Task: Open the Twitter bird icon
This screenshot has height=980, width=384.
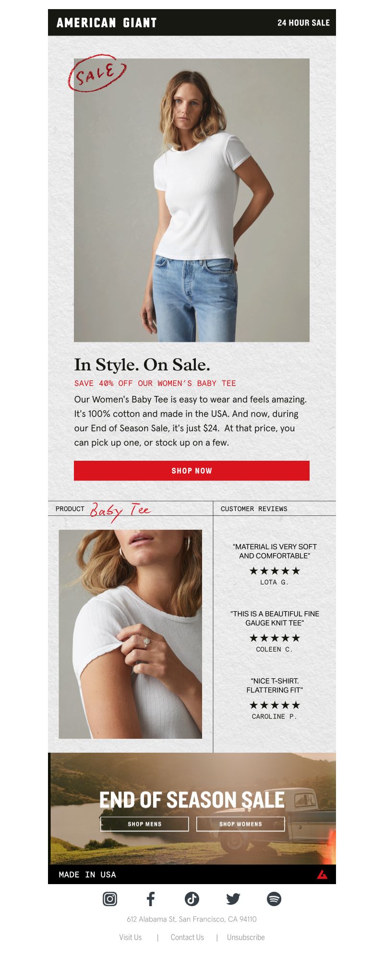Action: pos(233,898)
